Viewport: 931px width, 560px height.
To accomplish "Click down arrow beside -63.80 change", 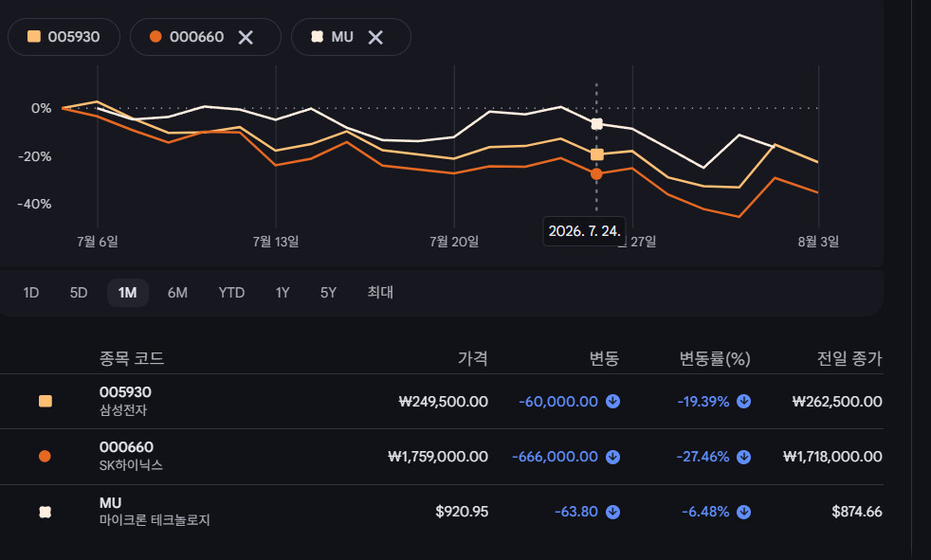I will [612, 512].
